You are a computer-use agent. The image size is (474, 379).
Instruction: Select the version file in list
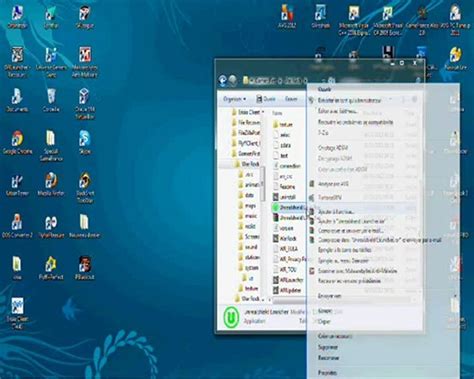(283, 228)
